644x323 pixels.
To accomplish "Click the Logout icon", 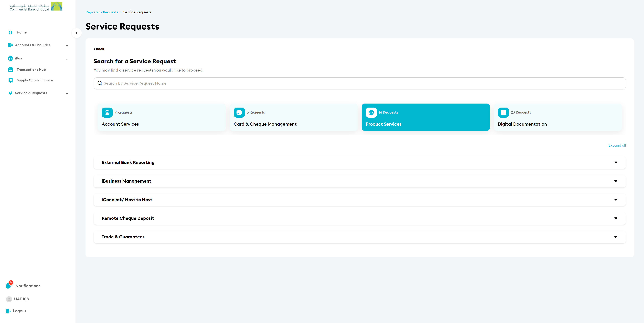I will [x=8, y=311].
